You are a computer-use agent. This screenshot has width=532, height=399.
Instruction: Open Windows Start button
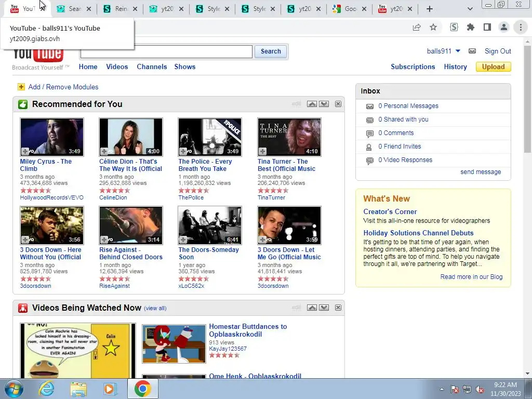point(14,389)
